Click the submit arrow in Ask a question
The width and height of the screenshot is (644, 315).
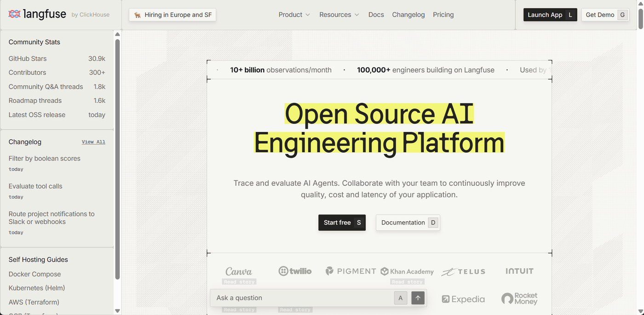point(418,298)
